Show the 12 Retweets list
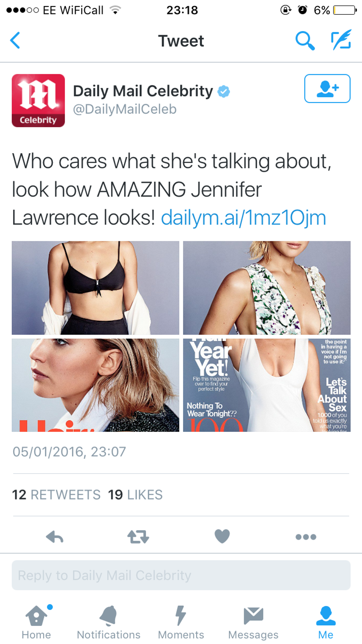Image resolution: width=362 pixels, height=644 pixels. [56, 495]
